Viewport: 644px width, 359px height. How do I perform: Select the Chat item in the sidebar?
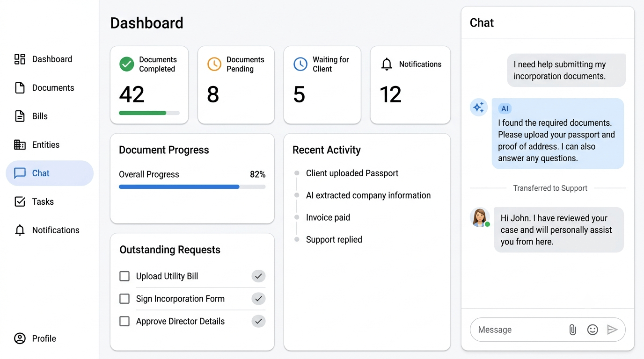[x=50, y=173]
